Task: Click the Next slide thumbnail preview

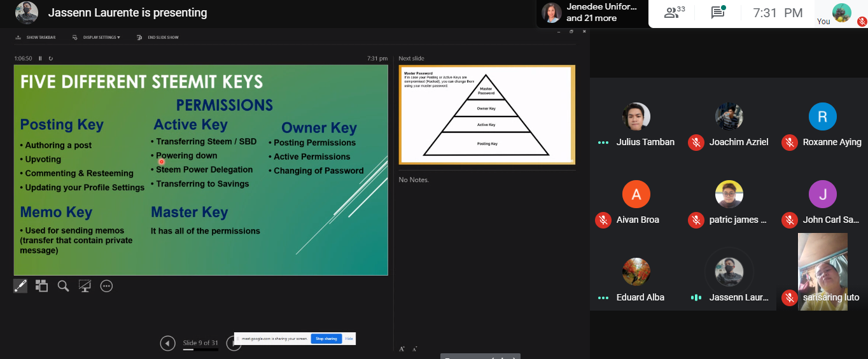Action: [x=487, y=115]
